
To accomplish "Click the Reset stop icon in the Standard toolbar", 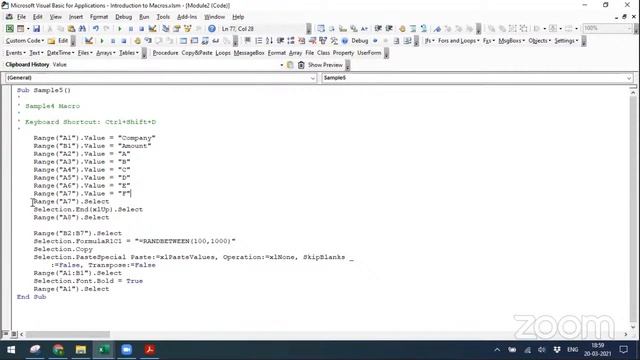I will click(x=141, y=29).
